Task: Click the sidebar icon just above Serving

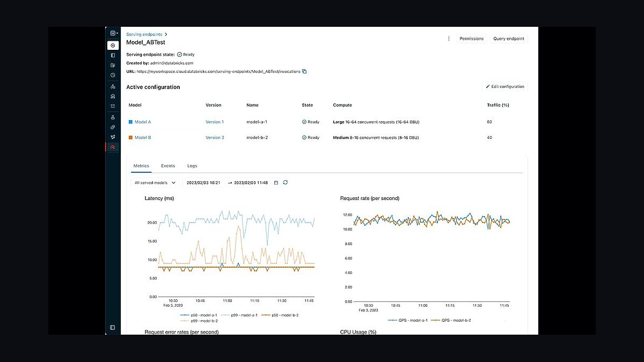Action: point(113,137)
